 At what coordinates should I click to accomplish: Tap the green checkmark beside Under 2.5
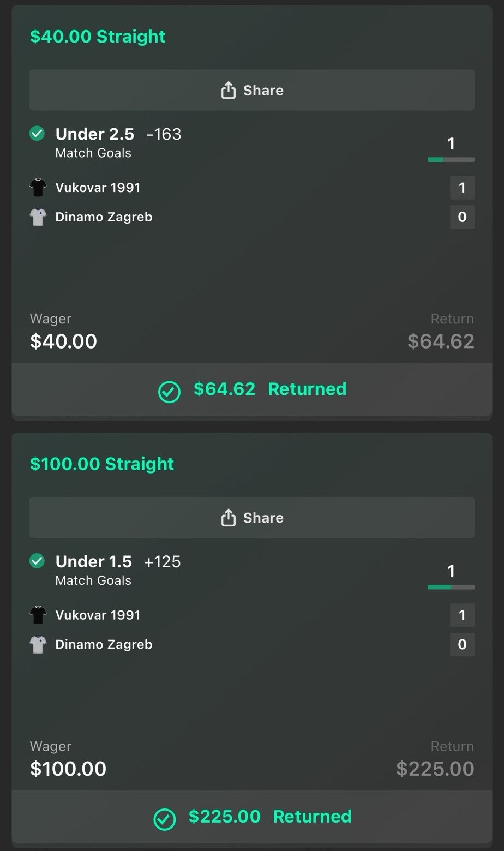click(x=37, y=134)
